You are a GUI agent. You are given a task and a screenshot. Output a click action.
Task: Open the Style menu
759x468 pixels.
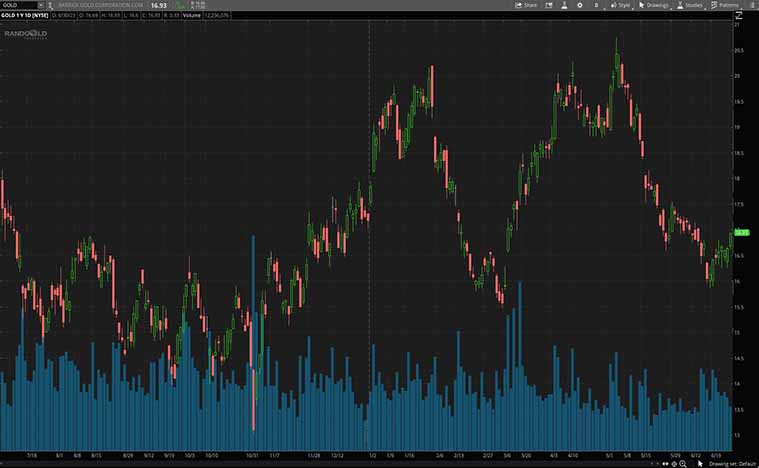tap(621, 5)
